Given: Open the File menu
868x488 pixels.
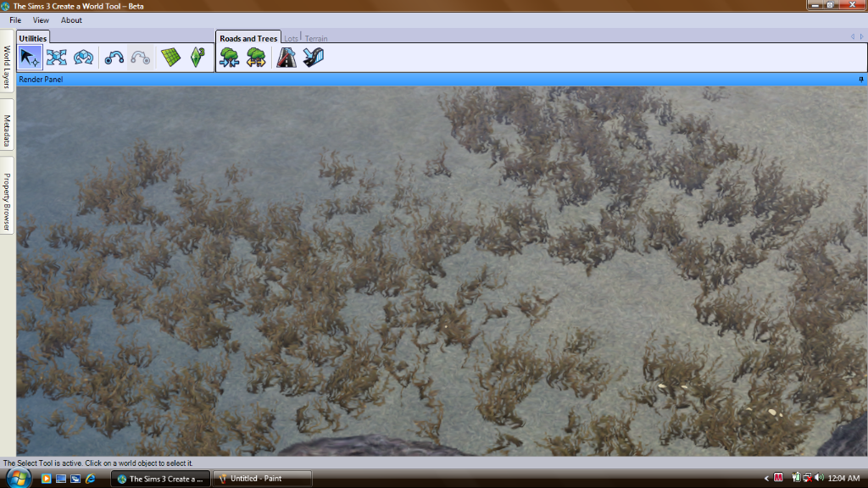Looking at the screenshot, I should click(15, 20).
